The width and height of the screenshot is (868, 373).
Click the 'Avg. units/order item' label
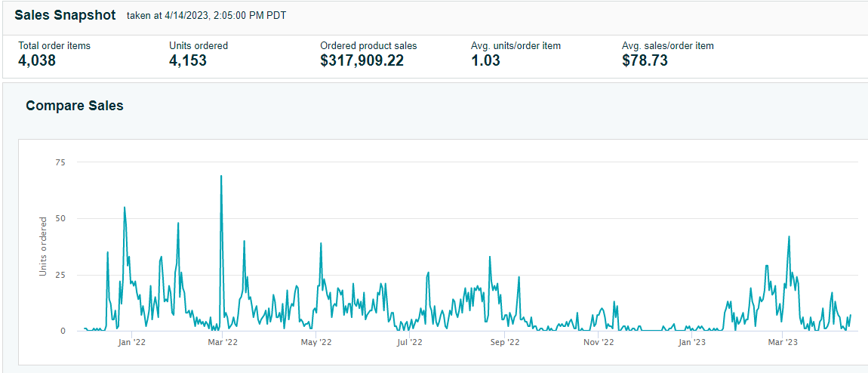[x=516, y=46]
